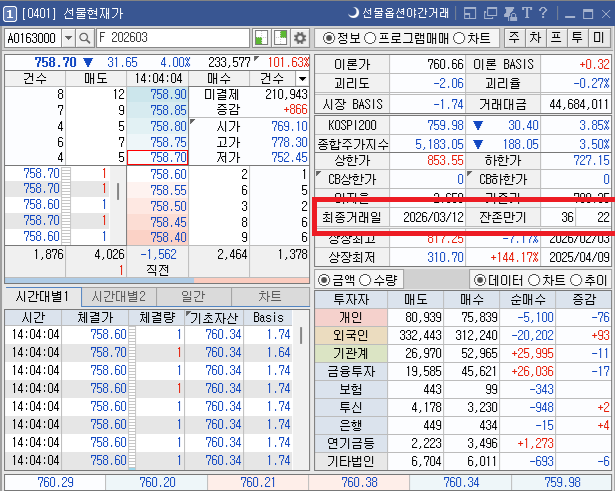Click the duplicate window icon in title bar
The image size is (615, 491).
click(490, 13)
